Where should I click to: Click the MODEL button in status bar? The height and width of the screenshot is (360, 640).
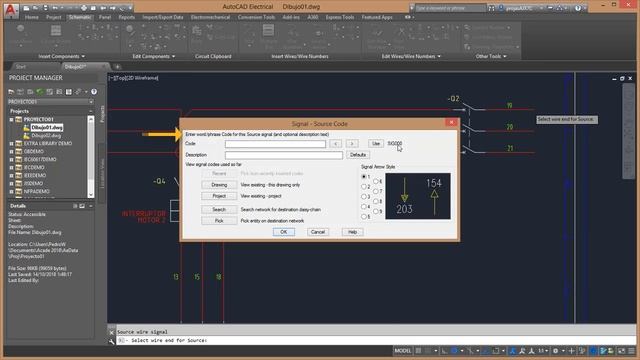tap(402, 351)
